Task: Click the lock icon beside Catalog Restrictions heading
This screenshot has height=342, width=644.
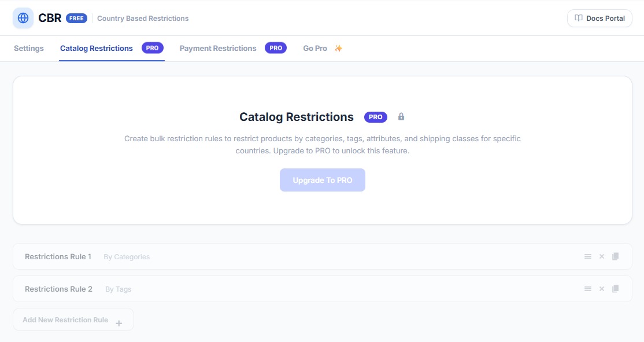Action: (x=401, y=117)
